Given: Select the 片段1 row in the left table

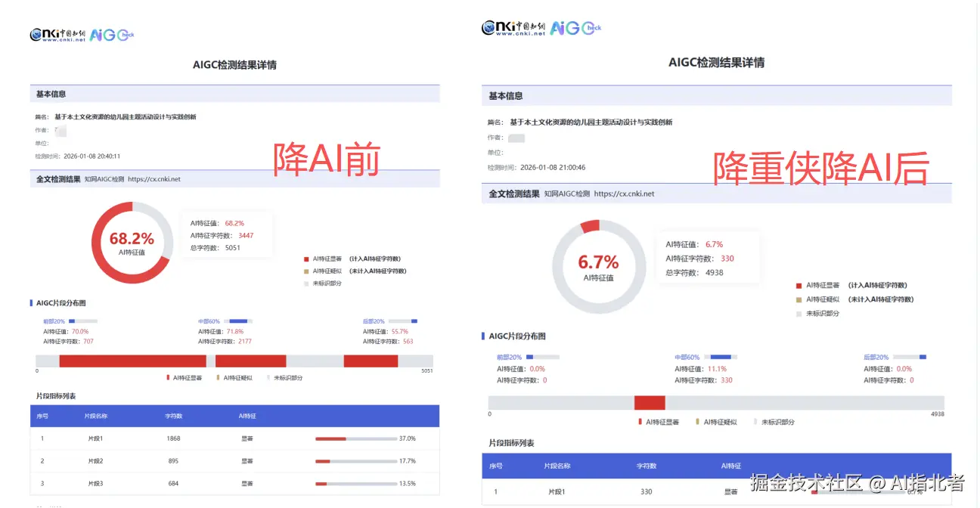Looking at the screenshot, I should click(x=151, y=438).
